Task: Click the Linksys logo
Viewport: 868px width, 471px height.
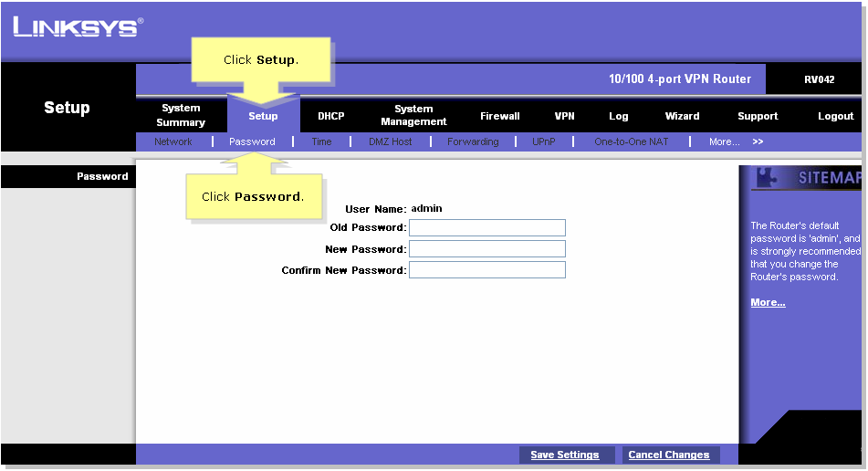Action: (78, 26)
